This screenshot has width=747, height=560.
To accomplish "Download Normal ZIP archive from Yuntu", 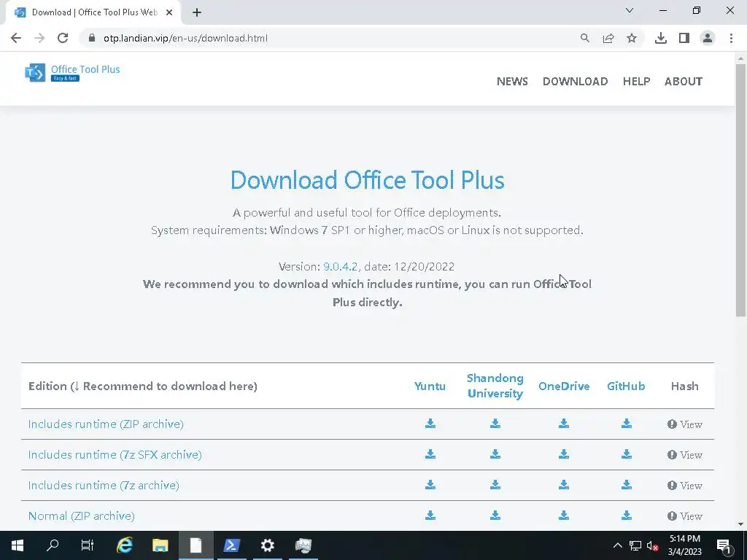I will coord(430,516).
